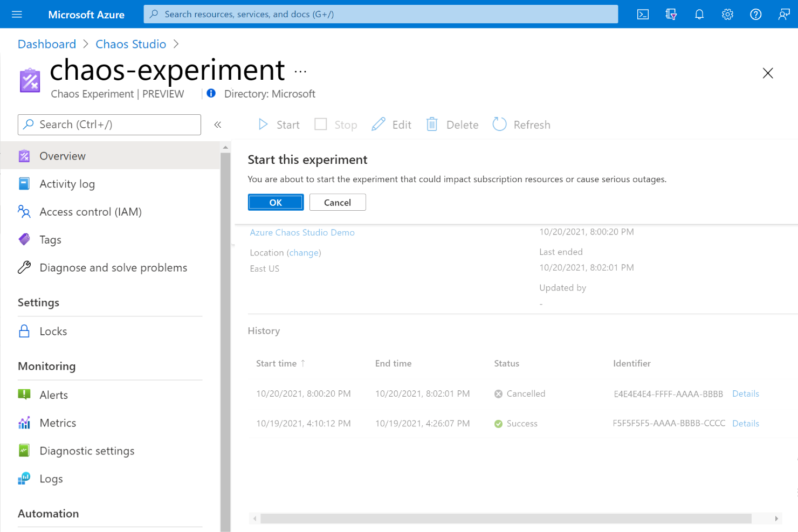
Task: Click end time 10/19/2021, 4:26:07 PM
Action: coord(423,424)
